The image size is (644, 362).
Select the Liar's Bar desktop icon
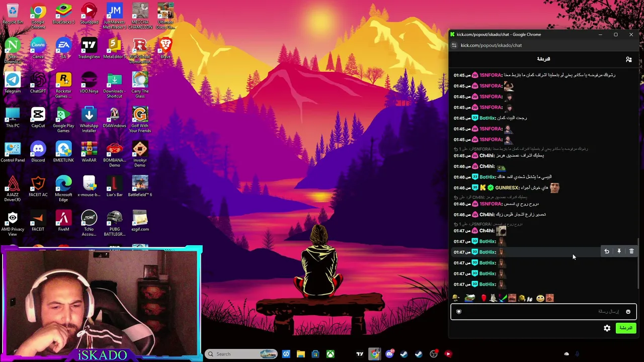point(115,187)
